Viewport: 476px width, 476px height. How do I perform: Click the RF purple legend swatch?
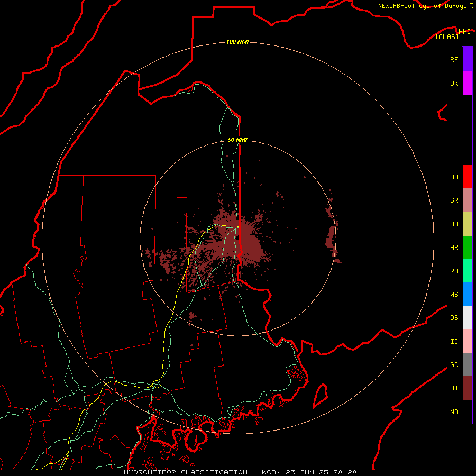(x=467, y=59)
